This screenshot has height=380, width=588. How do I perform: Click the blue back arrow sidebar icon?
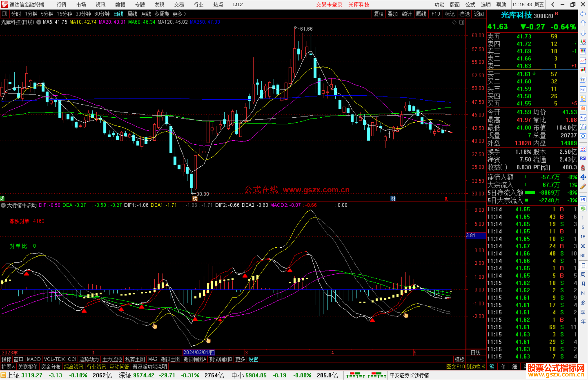[583, 14]
